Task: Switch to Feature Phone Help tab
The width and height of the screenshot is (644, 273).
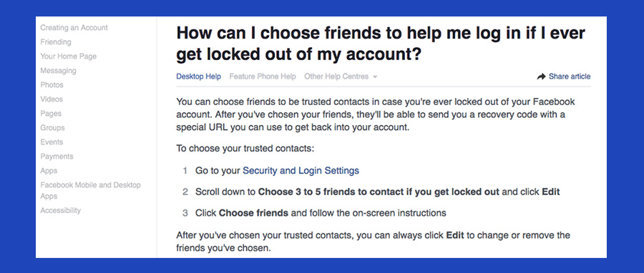Action: pos(263,76)
